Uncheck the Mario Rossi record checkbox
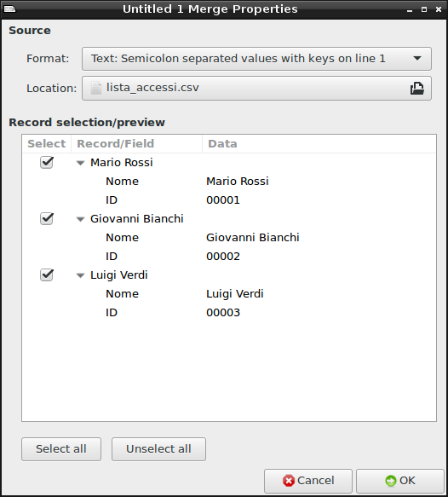This screenshot has width=448, height=497. tap(47, 163)
